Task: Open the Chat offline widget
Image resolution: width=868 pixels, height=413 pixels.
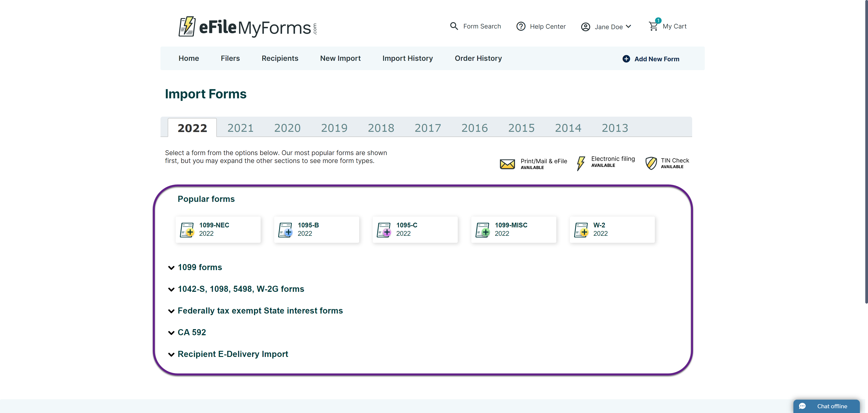Action: (x=826, y=406)
